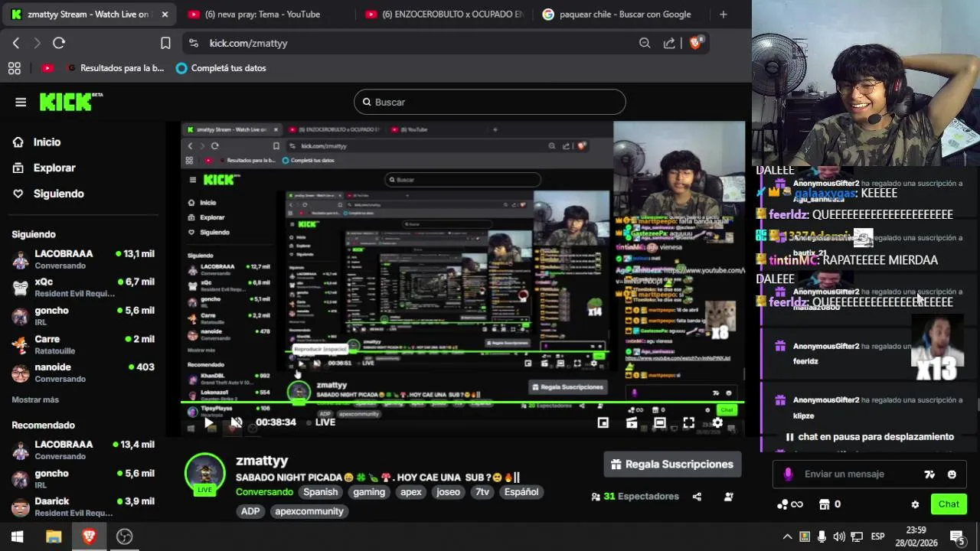Viewport: 980px width, 551px height.
Task: Select the apexcommunity tag
Action: [x=309, y=511]
